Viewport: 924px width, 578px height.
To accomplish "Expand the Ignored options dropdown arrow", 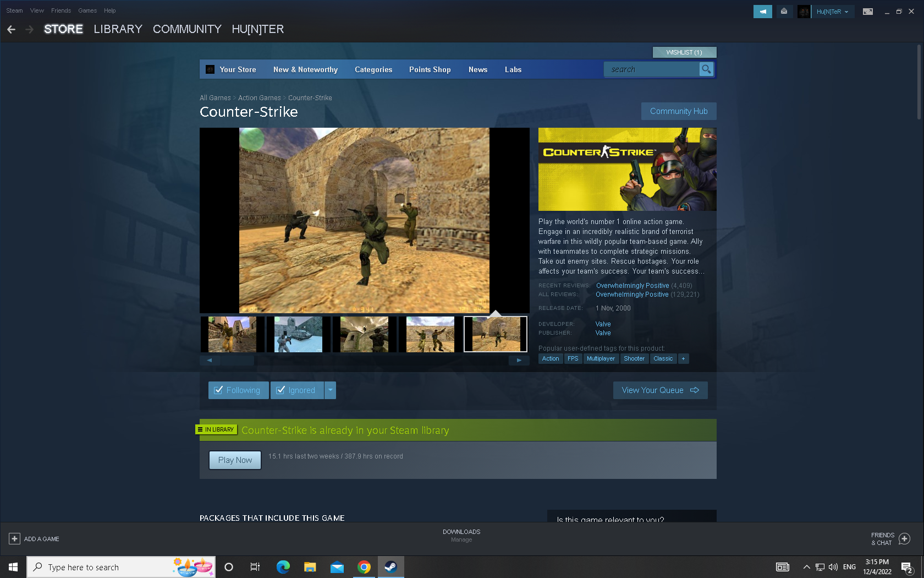I will click(x=330, y=390).
